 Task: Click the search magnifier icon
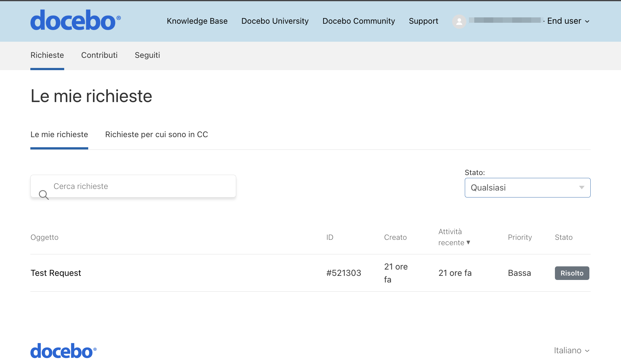(x=44, y=195)
